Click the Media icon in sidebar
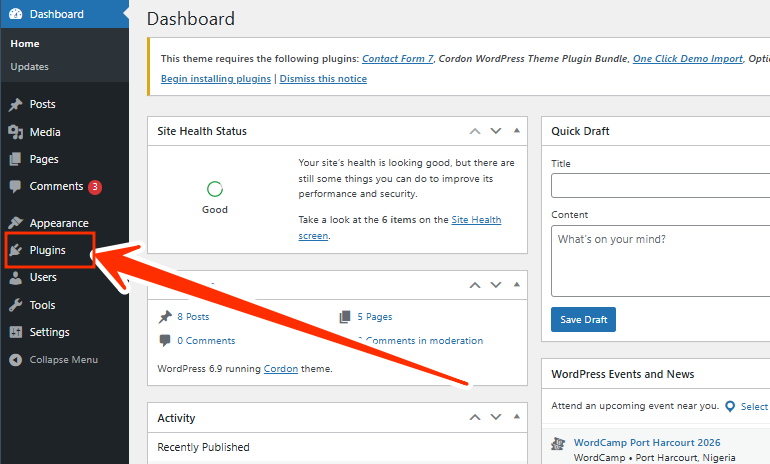Image resolution: width=770 pixels, height=464 pixels. click(16, 132)
